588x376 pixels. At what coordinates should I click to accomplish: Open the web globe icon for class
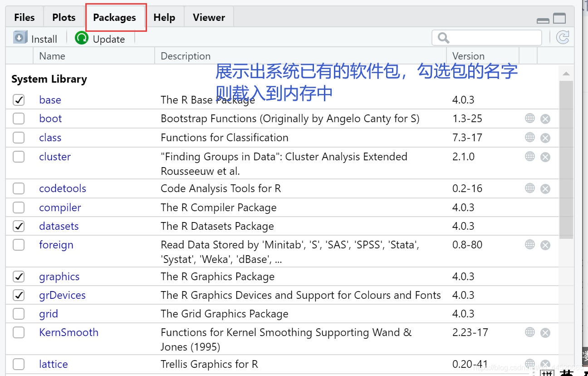tap(529, 137)
